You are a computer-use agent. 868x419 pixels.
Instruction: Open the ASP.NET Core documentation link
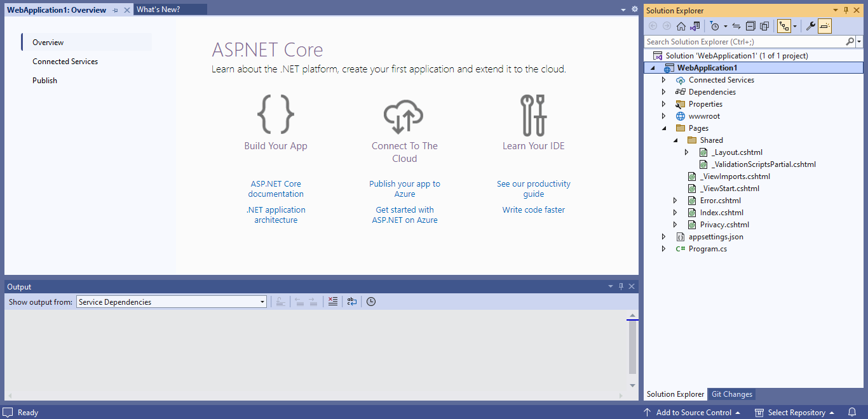(276, 189)
